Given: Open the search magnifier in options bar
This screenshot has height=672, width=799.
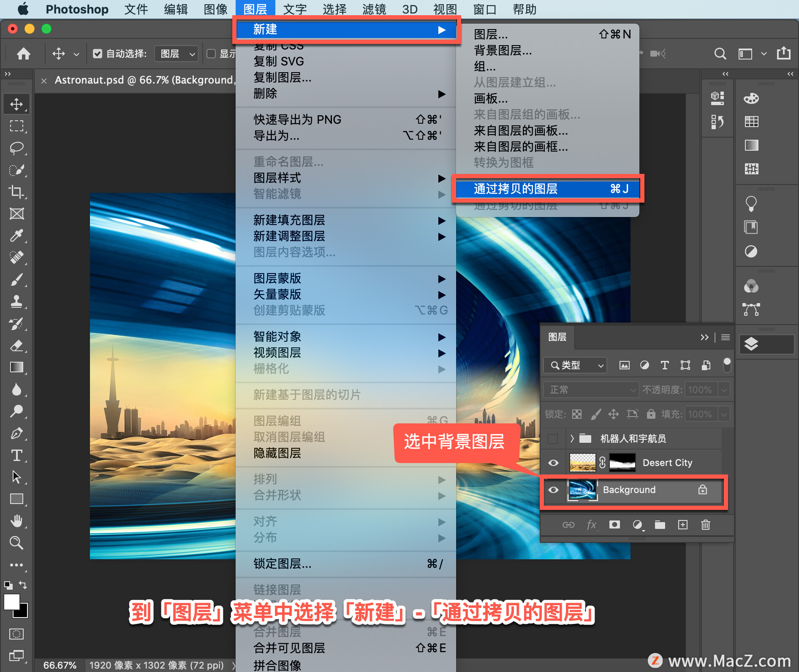Looking at the screenshot, I should [720, 54].
